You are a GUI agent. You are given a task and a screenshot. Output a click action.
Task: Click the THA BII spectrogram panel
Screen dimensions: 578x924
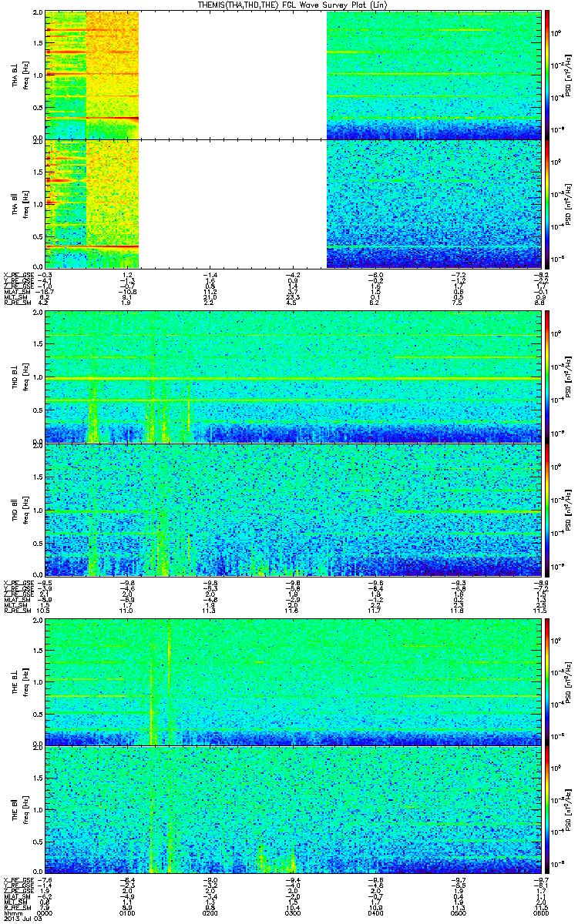click(293, 203)
